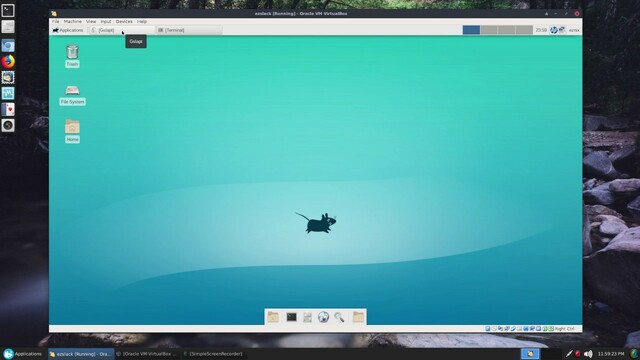
Task: Open the blue monitor icon in host dock
Action: point(8,93)
